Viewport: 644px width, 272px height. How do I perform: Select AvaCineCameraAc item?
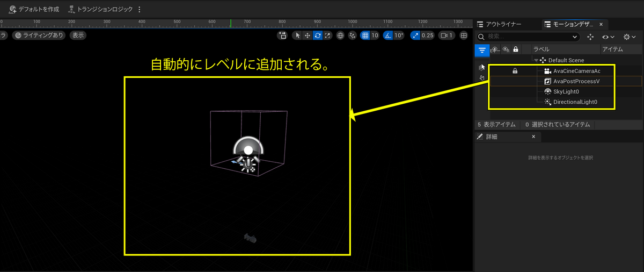(576, 71)
